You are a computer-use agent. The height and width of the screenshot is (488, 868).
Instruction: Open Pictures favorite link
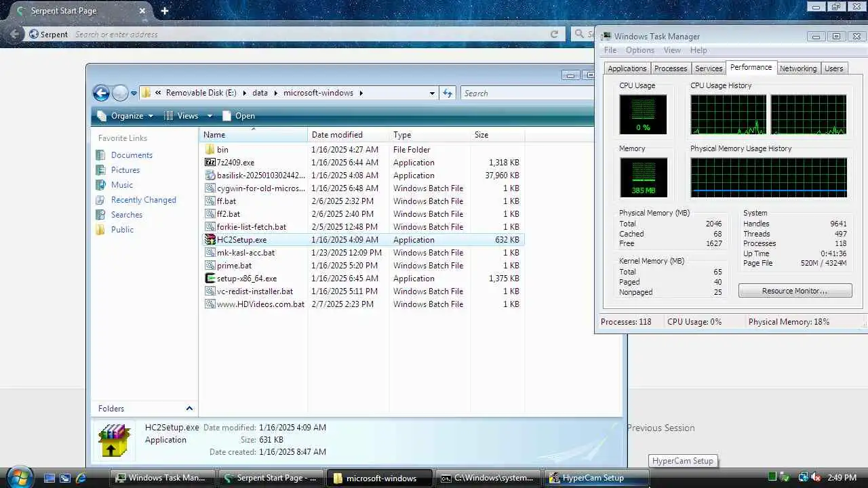tap(125, 170)
